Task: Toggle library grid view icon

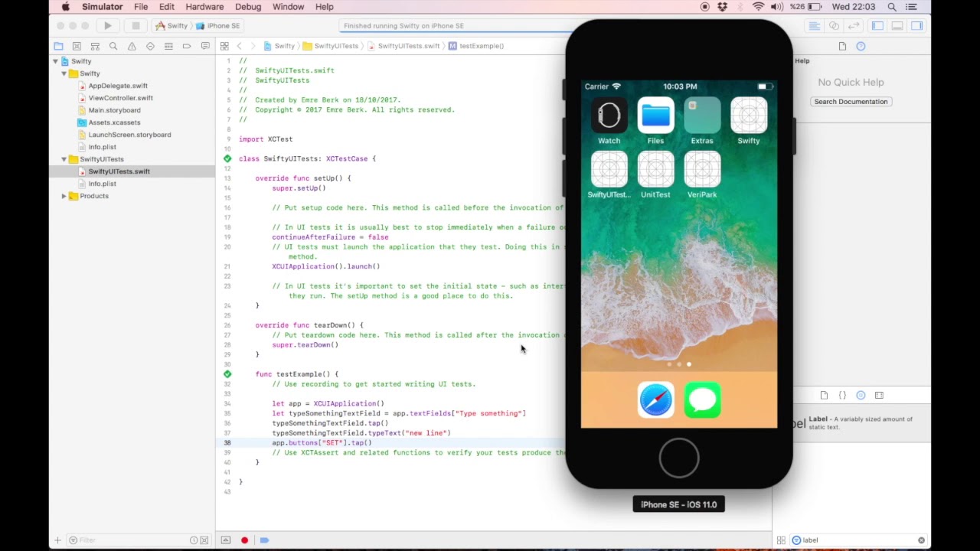Action: (x=781, y=540)
